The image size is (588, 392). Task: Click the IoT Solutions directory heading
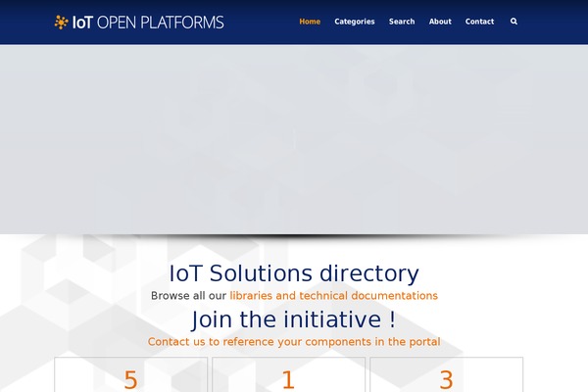[x=294, y=273]
